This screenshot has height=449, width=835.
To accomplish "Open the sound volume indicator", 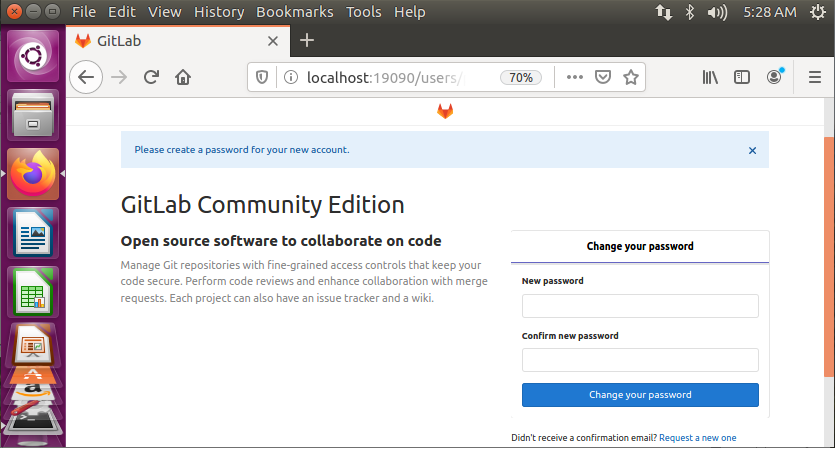I will click(x=717, y=12).
